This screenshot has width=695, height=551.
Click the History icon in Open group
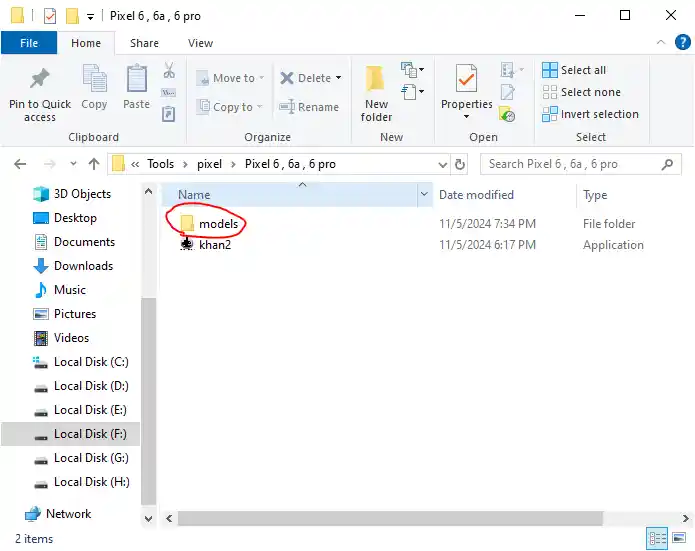tap(507, 114)
